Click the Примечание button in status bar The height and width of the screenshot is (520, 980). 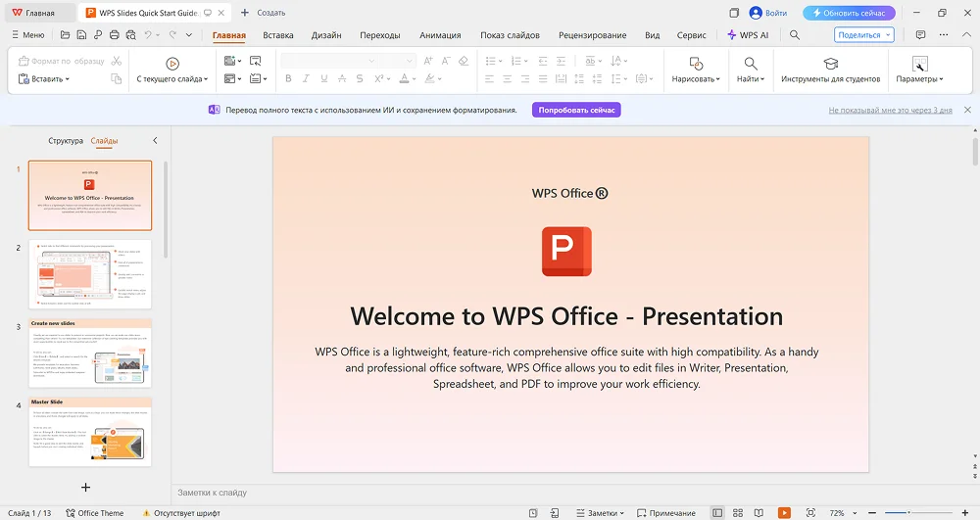(666, 513)
